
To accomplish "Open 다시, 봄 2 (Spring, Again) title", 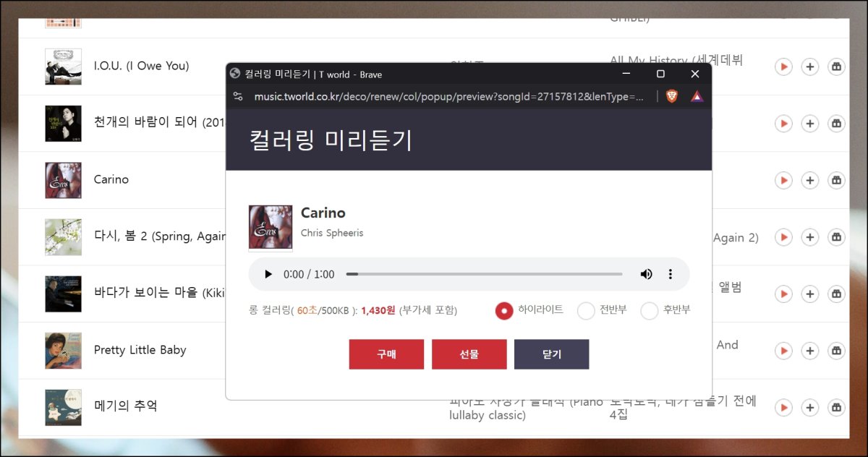I will (160, 236).
